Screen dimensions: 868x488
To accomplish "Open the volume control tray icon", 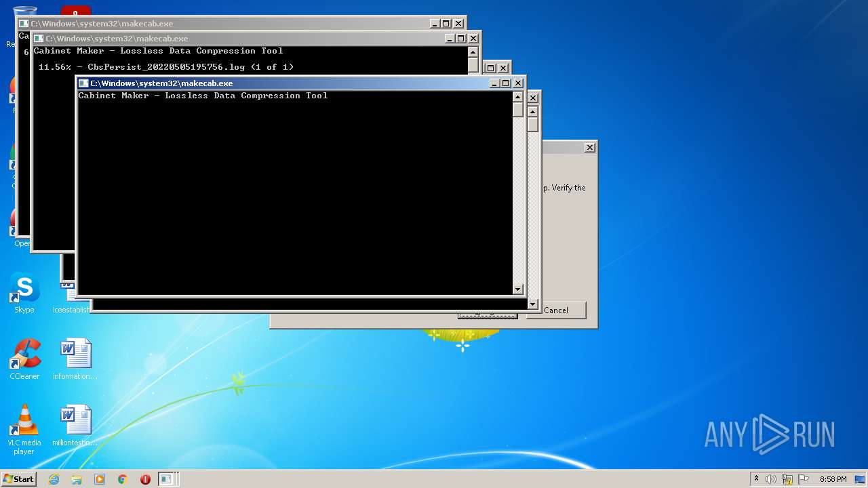I will tap(771, 479).
